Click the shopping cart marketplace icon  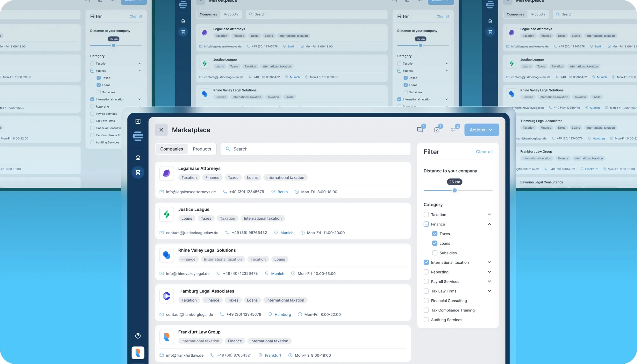(138, 172)
